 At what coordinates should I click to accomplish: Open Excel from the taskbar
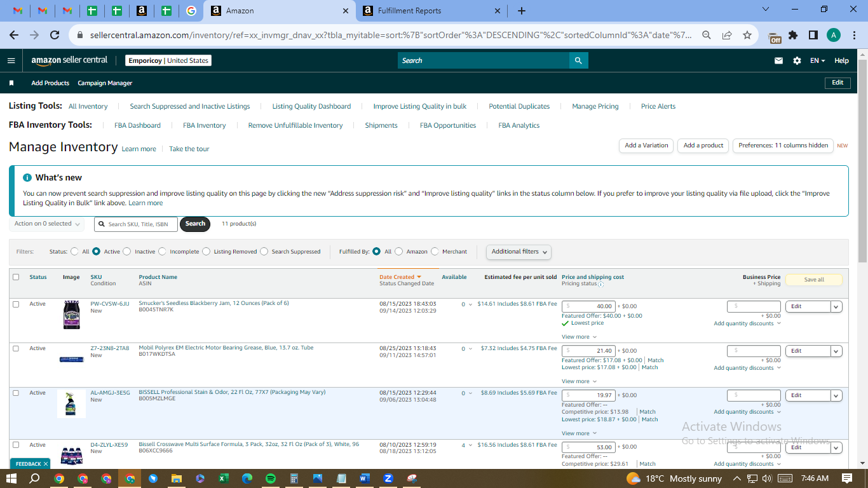tap(224, 478)
